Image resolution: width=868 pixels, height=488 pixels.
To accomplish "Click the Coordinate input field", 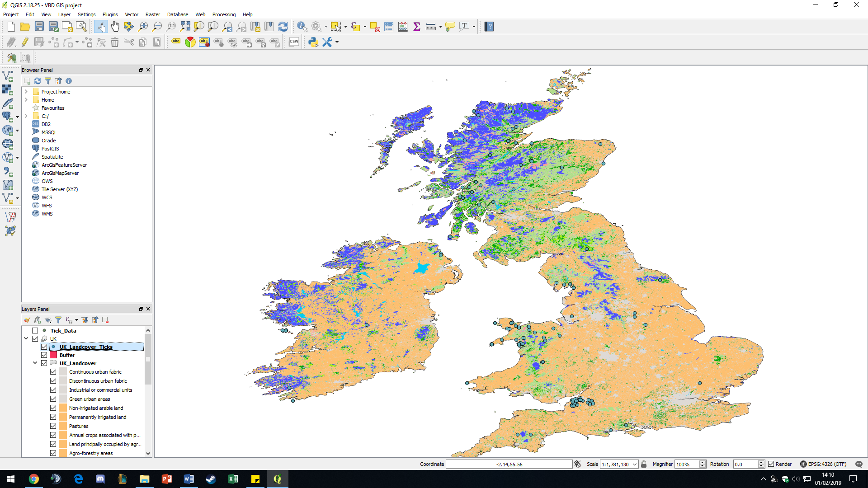I will (509, 465).
